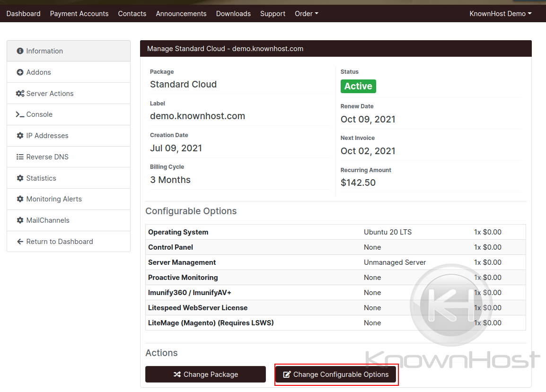This screenshot has height=392, width=546.
Task: Click the Control Panel row label
Action: [x=170, y=247]
